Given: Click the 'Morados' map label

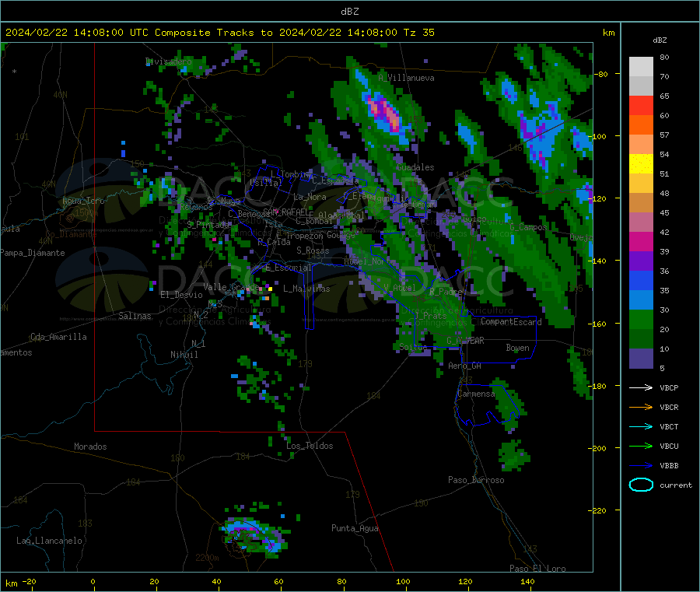Looking at the screenshot, I should [x=90, y=447].
